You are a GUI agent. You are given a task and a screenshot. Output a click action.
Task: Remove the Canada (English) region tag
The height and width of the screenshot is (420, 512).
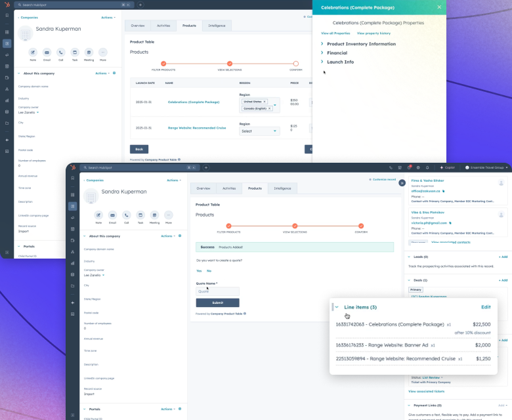click(x=269, y=108)
